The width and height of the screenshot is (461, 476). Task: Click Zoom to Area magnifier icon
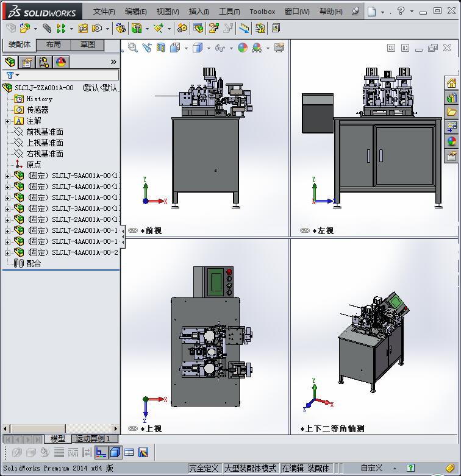tap(133, 48)
